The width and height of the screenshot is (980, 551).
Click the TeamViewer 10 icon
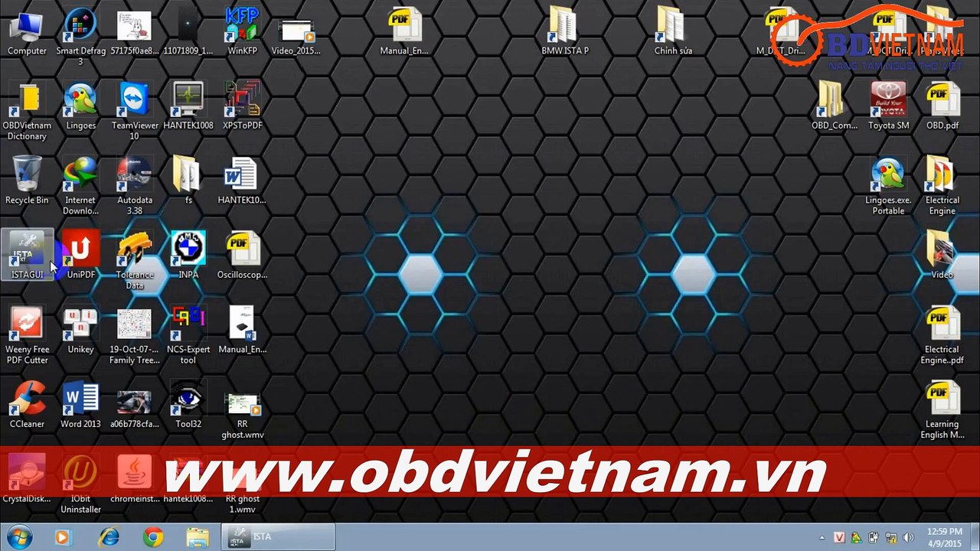tap(135, 111)
